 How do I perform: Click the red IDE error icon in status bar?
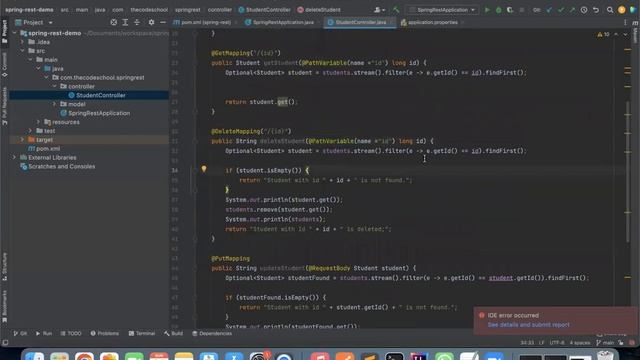[x=632, y=342]
